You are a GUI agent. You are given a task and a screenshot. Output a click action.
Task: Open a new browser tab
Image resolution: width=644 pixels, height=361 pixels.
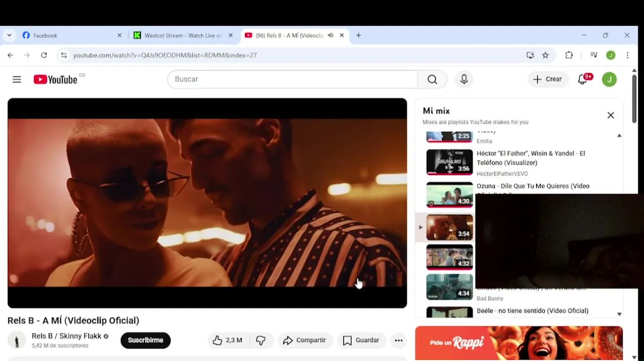pos(358,36)
